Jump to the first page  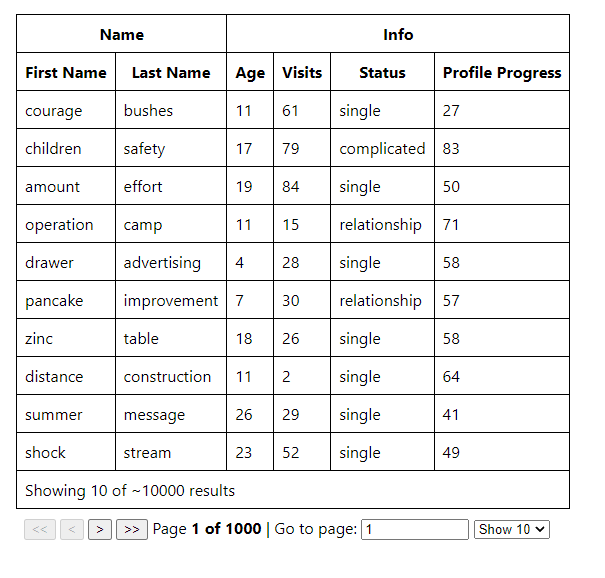pos(40,529)
